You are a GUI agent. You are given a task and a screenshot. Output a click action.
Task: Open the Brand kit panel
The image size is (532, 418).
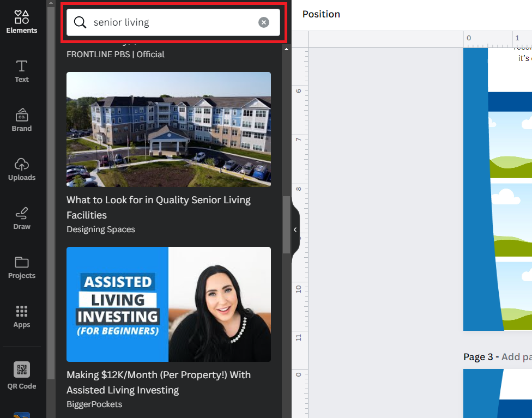pos(22,120)
